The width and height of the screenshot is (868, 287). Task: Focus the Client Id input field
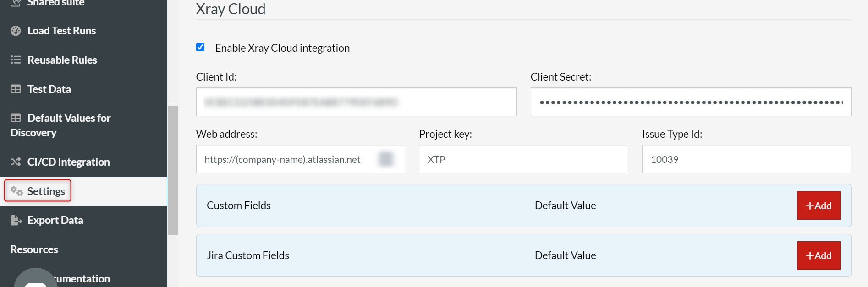pos(356,102)
